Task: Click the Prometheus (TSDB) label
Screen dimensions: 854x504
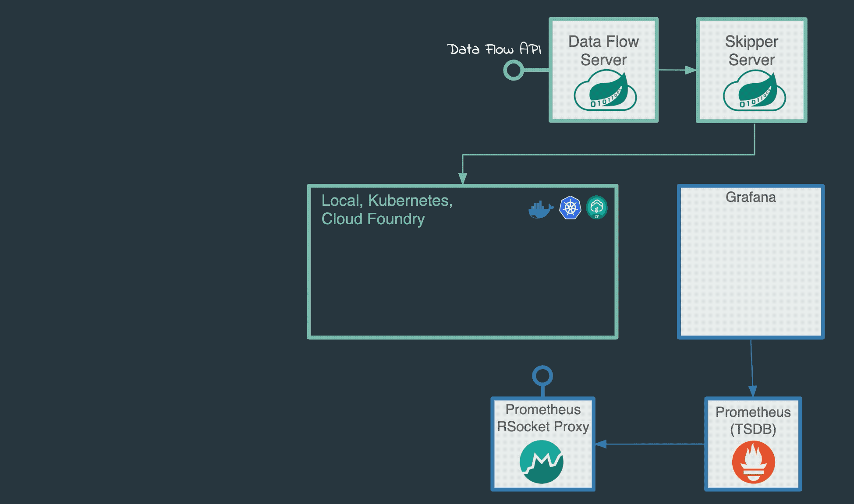Action: 753,420
